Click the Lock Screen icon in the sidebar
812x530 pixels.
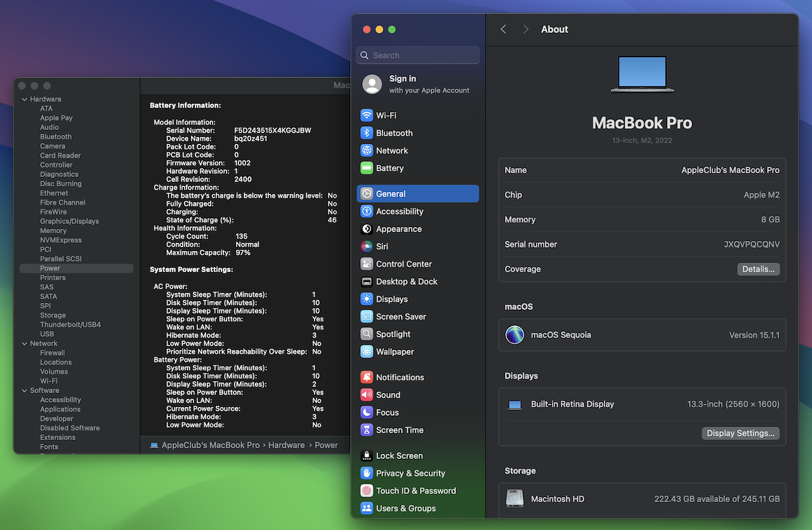coord(367,456)
